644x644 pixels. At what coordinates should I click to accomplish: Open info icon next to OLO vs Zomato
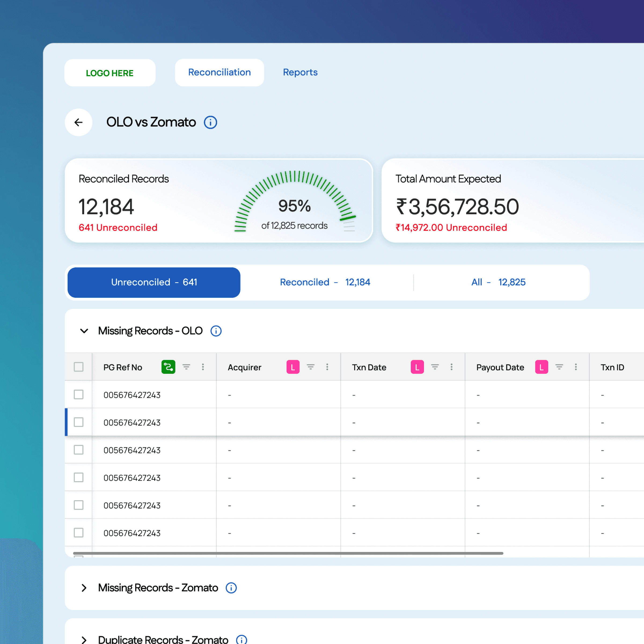pyautogui.click(x=210, y=122)
